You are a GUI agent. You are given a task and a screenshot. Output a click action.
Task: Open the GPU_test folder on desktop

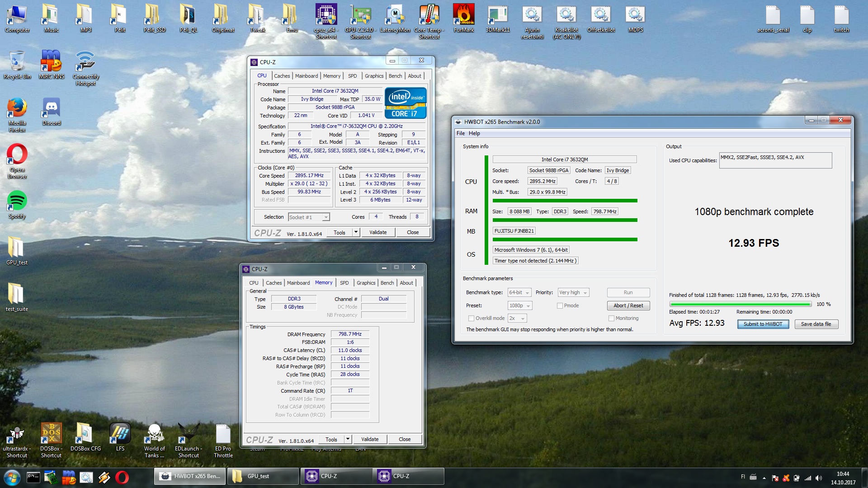[17, 251]
